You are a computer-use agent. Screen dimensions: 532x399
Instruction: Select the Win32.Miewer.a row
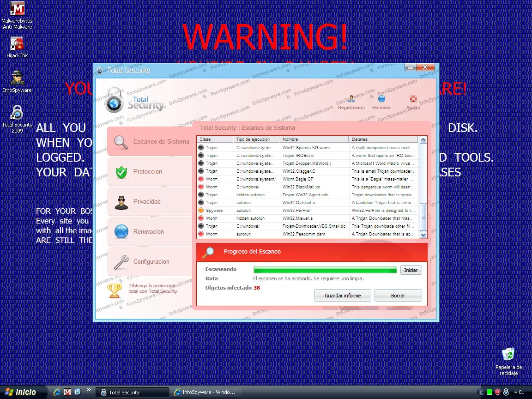(308, 218)
